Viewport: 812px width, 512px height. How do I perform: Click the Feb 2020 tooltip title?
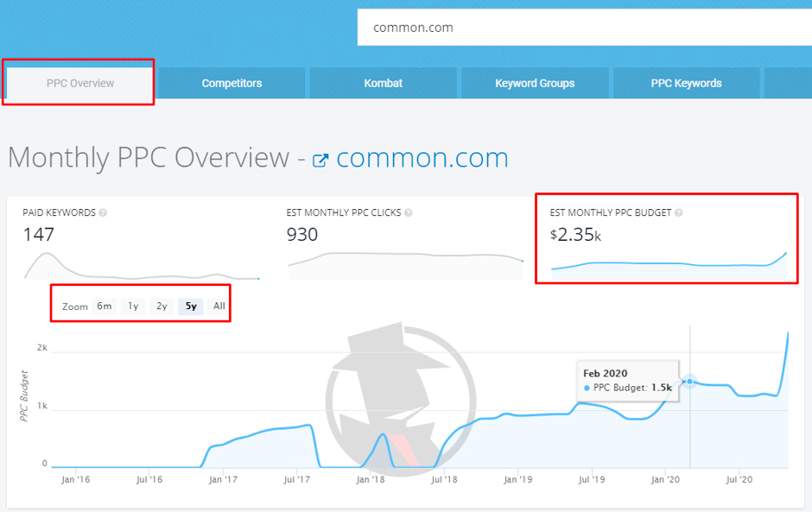click(605, 373)
